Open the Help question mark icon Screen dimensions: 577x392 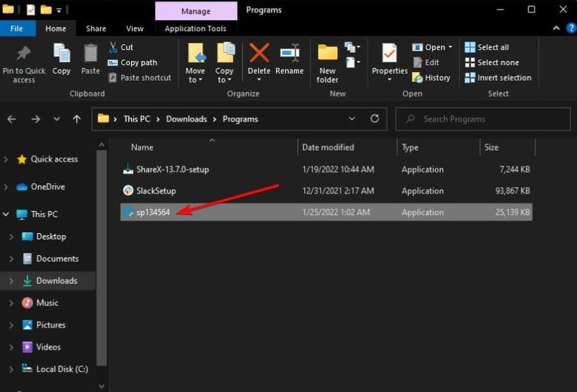(571, 28)
